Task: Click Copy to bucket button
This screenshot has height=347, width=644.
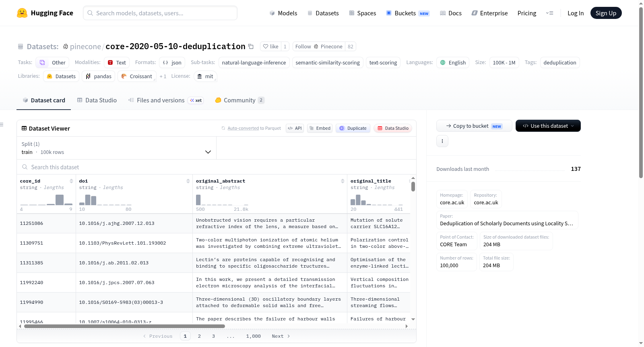Action: pos(474,126)
